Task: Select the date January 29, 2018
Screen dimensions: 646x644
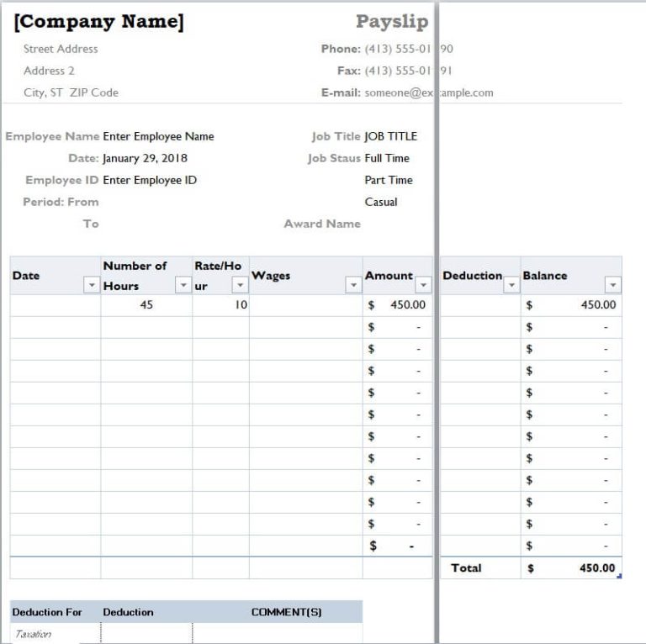Action: pyautogui.click(x=145, y=158)
